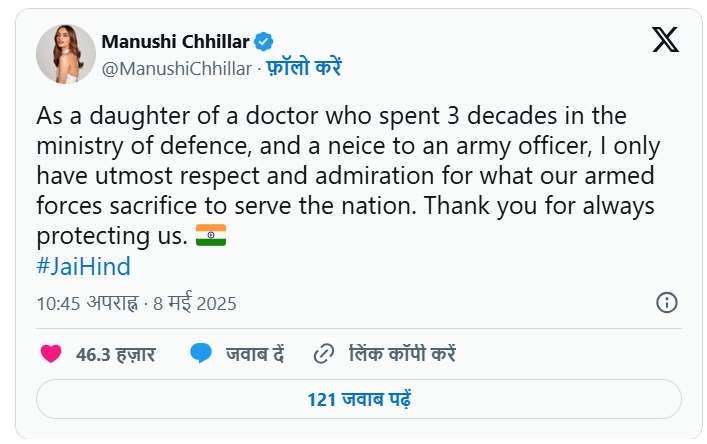Like the post with the heart icon
This screenshot has width=707, height=444.
[51, 353]
